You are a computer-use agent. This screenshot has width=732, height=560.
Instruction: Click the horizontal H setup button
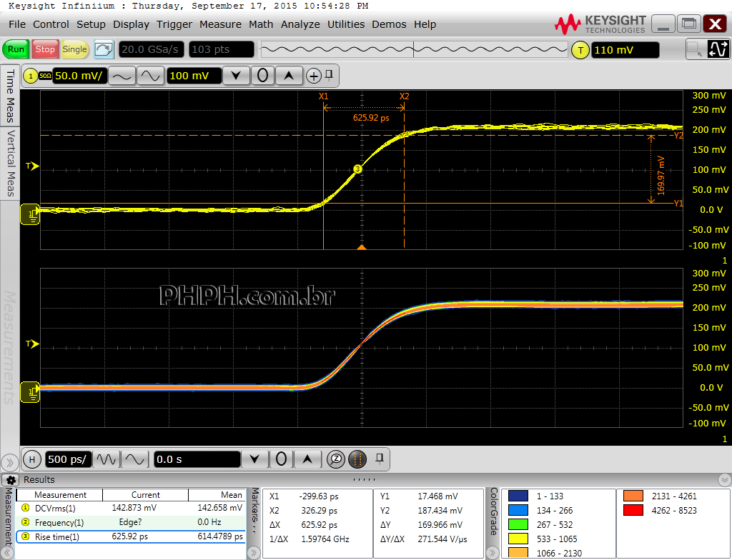31,459
